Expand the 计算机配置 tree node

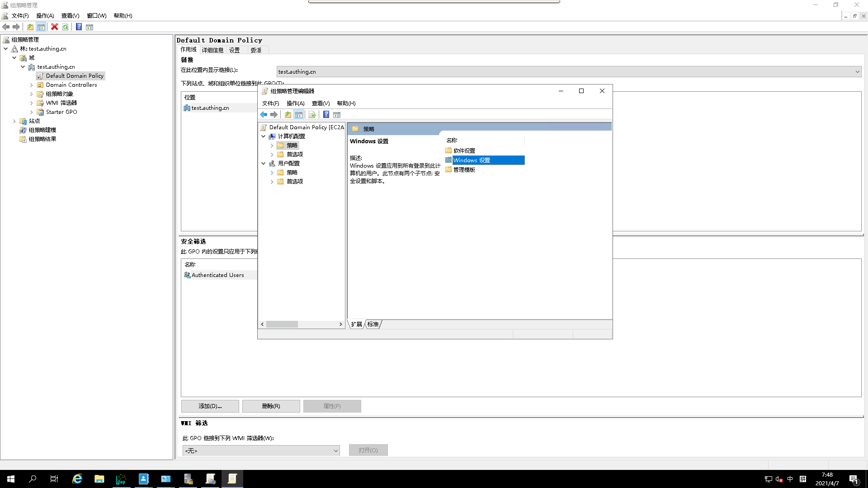[x=264, y=136]
